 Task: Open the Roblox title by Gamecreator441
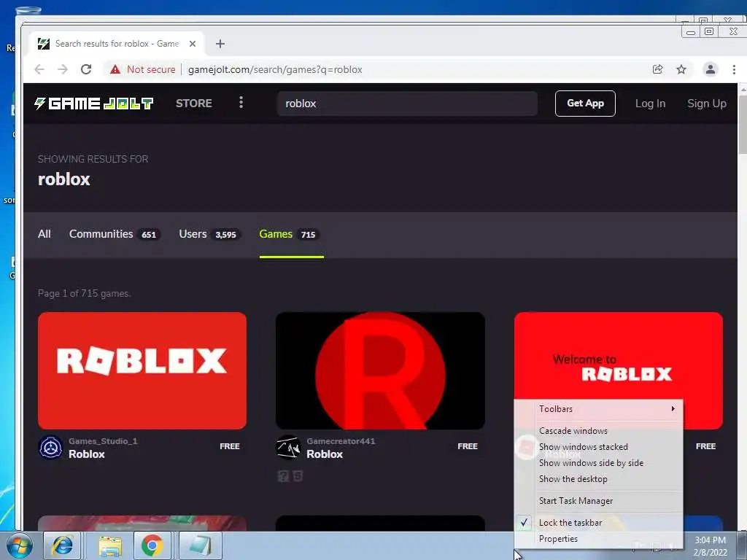click(325, 454)
